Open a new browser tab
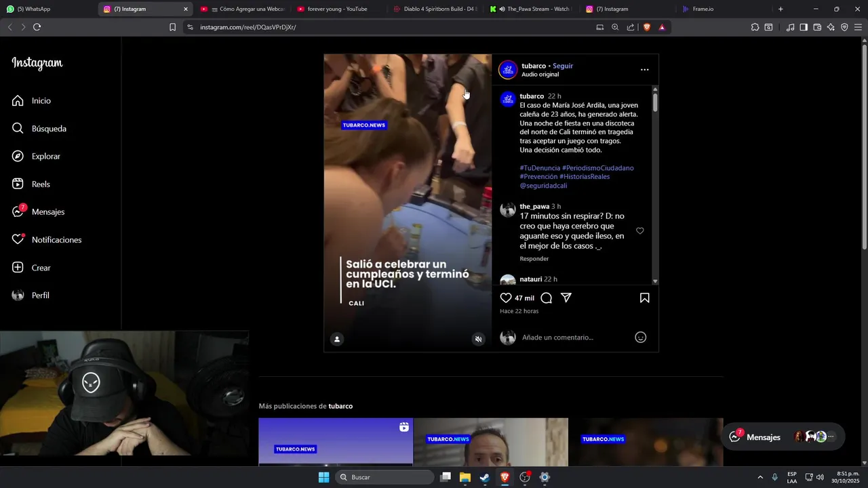 tap(781, 9)
